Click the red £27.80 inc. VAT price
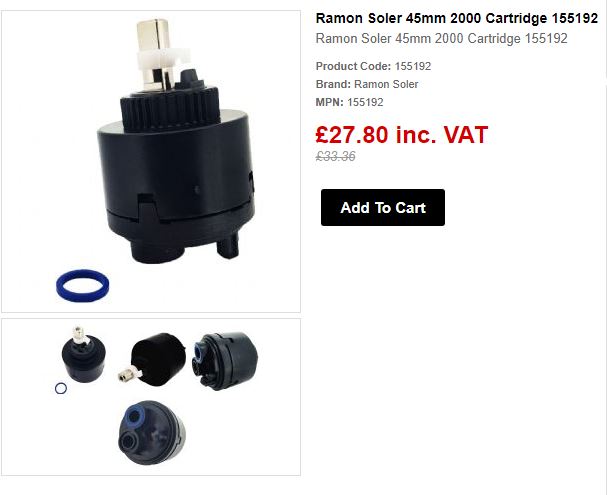The height and width of the screenshot is (495, 607). (x=401, y=135)
